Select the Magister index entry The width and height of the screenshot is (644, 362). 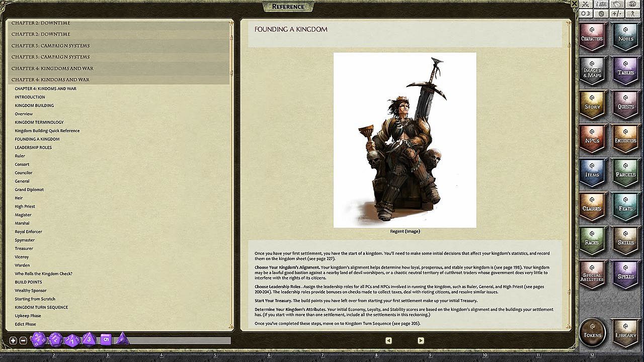(x=23, y=215)
